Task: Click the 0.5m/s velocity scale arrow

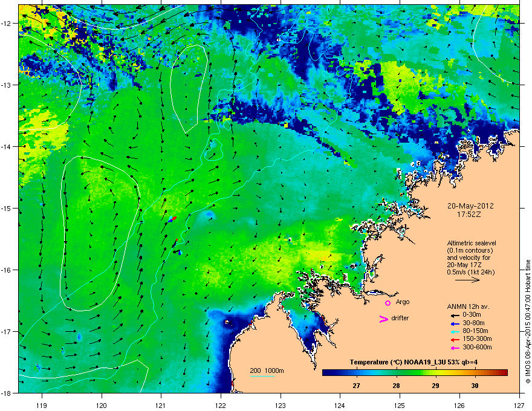Action: click(467, 280)
